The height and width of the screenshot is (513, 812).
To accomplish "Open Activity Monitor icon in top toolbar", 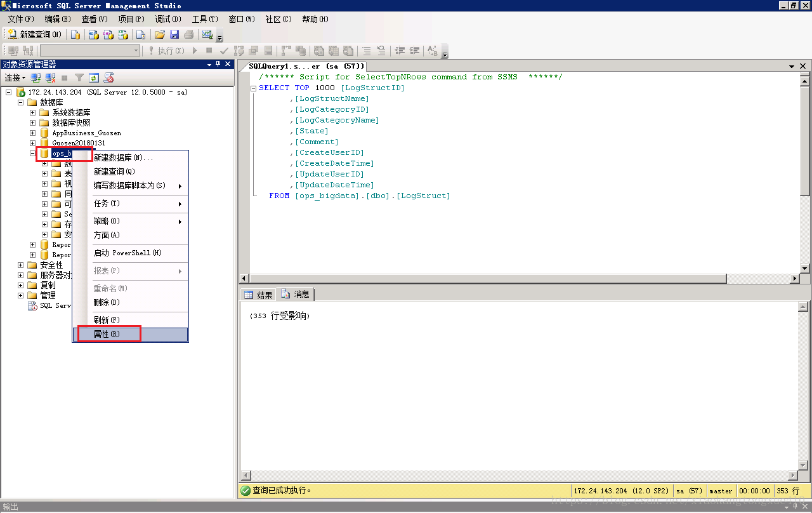I will [207, 34].
